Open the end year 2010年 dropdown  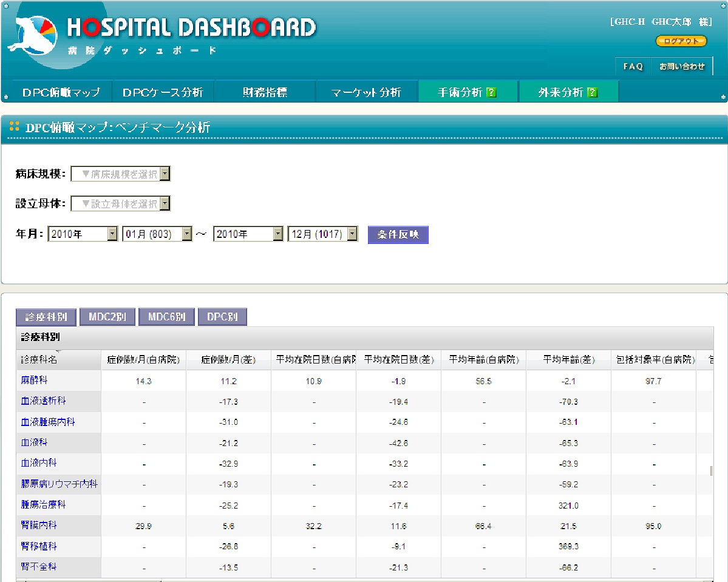[248, 234]
